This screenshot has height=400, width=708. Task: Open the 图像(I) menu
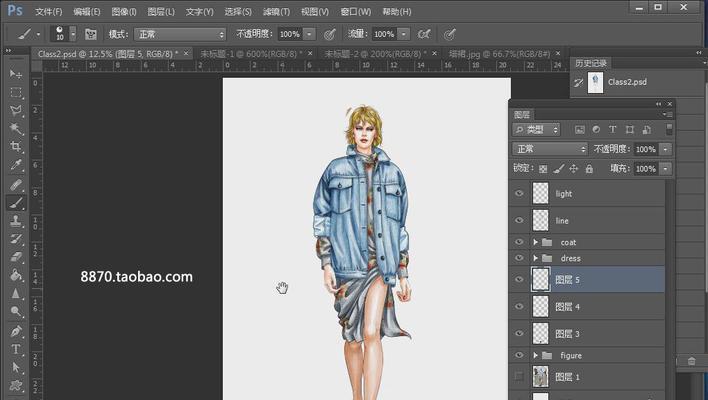pyautogui.click(x=124, y=12)
